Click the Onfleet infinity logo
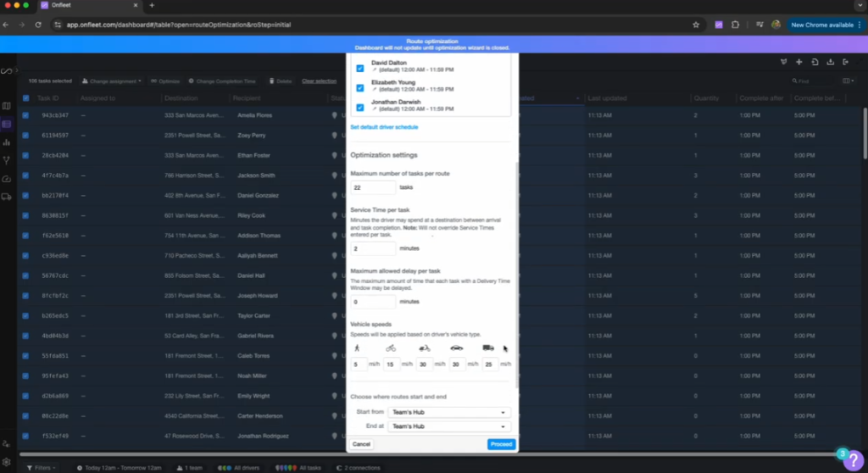 point(6,71)
